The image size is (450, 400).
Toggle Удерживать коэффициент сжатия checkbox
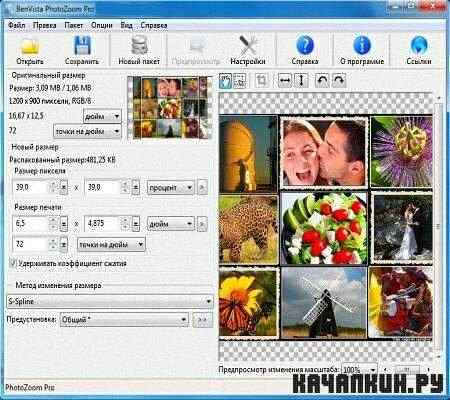(13, 263)
